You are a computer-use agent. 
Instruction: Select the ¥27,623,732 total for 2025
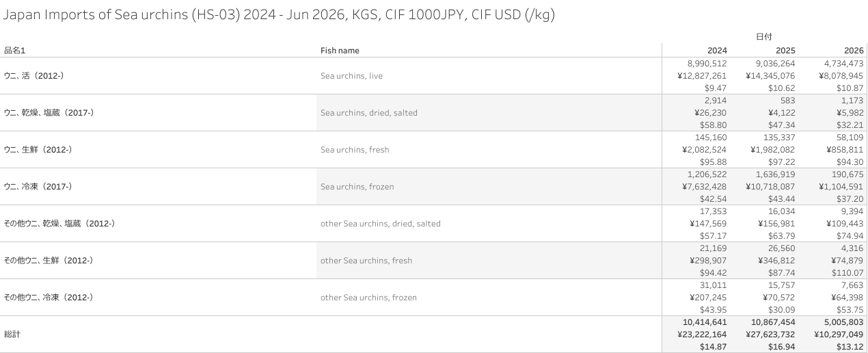[770, 335]
